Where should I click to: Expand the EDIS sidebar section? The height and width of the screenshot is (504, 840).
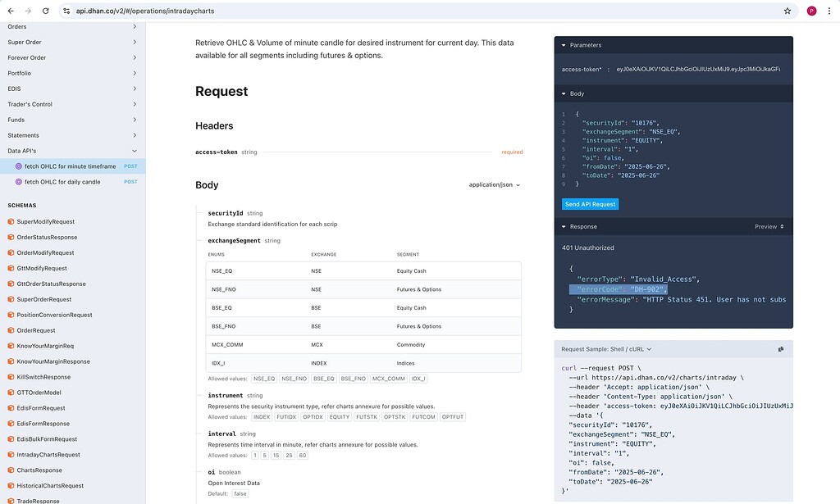(x=72, y=89)
